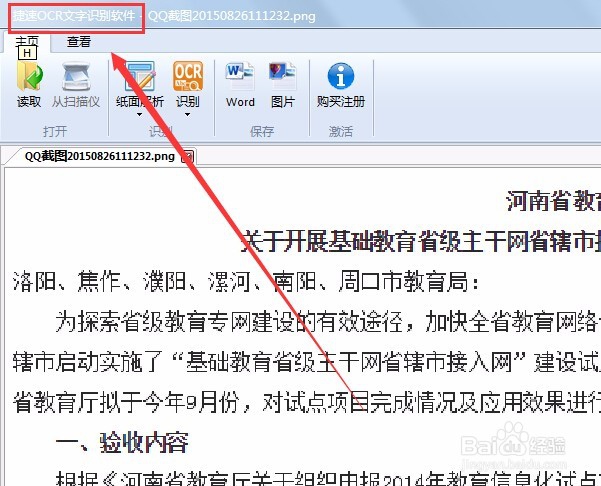Switch to the 查看 ribbon tab
Screen dimensions: 601x486
[79, 41]
